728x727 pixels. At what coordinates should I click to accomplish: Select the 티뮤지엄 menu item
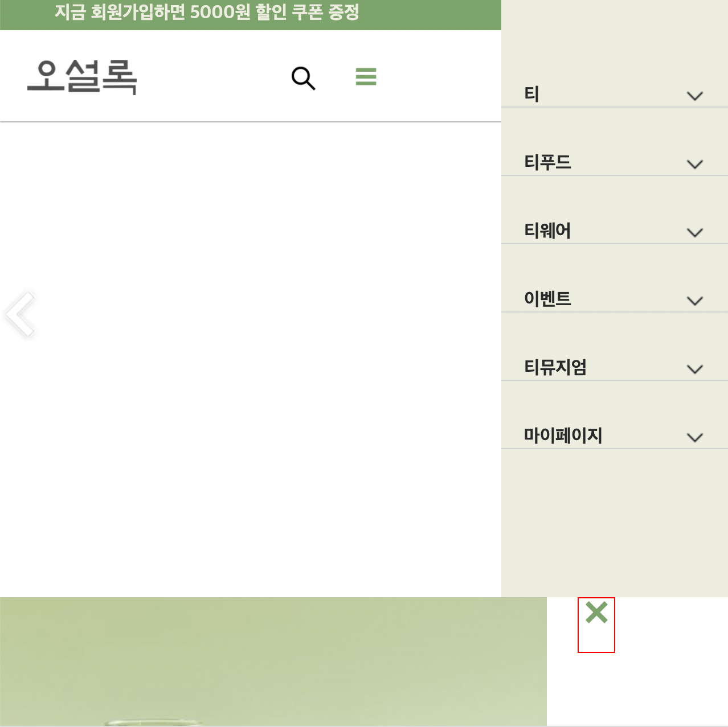point(555,367)
